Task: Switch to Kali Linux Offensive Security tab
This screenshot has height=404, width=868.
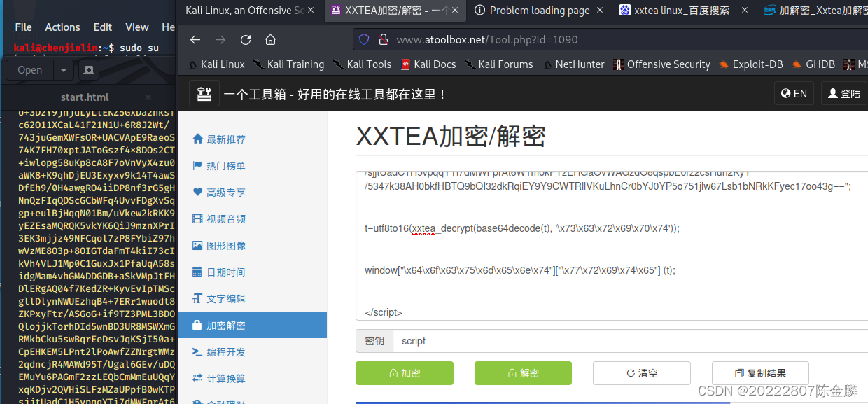Action: click(245, 11)
